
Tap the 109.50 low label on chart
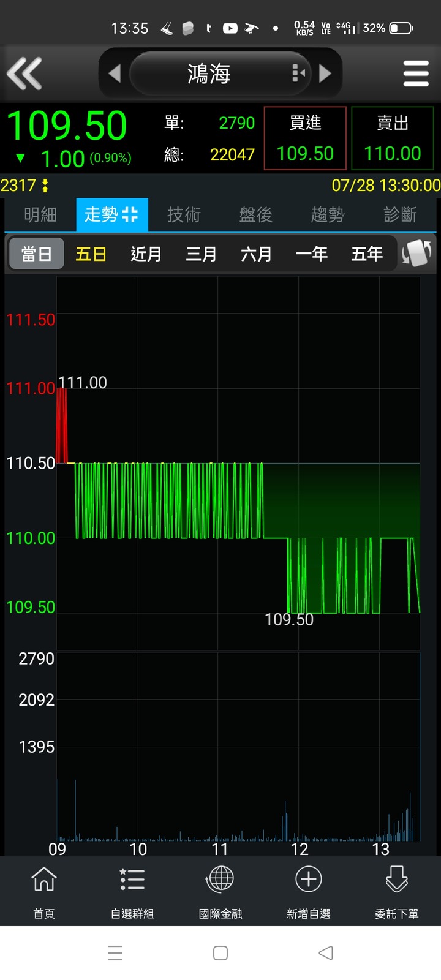[289, 620]
